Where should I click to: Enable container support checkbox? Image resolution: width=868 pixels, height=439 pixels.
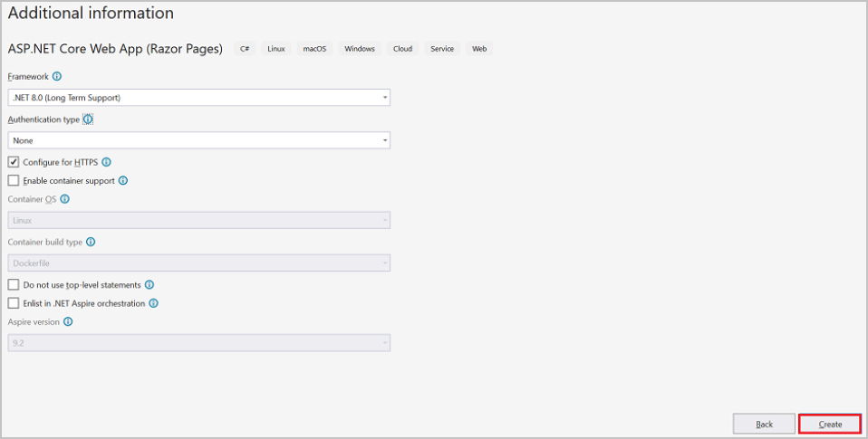point(14,180)
